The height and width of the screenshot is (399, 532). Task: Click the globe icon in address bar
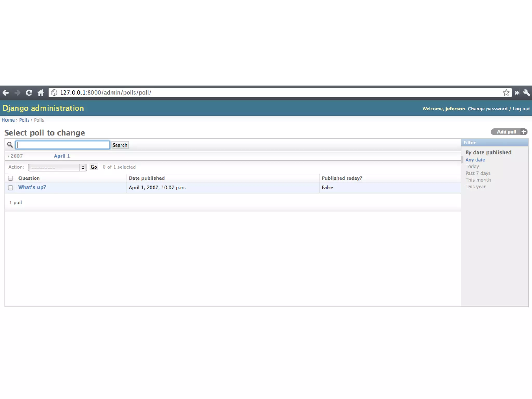(x=54, y=93)
